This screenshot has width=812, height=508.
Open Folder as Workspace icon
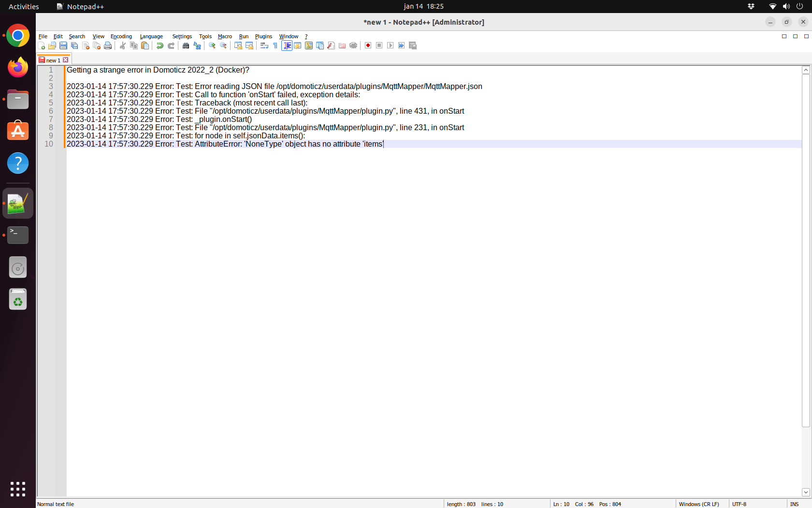(342, 45)
